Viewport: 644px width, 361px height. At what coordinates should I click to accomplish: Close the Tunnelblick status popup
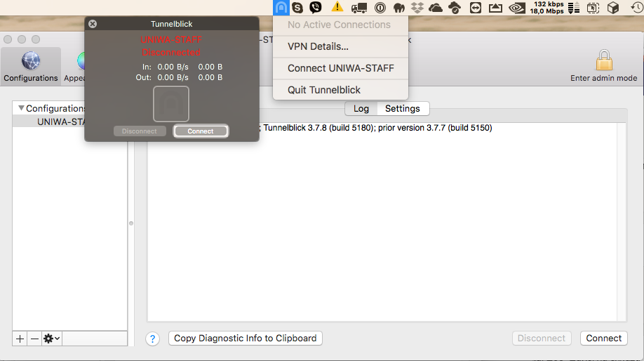(x=93, y=24)
